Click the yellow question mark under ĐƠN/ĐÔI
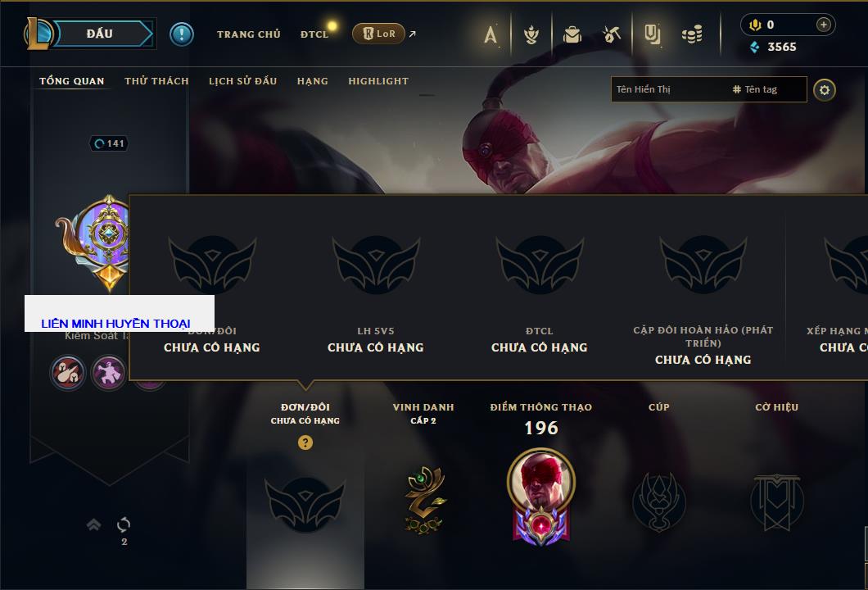The image size is (868, 590). 305,442
